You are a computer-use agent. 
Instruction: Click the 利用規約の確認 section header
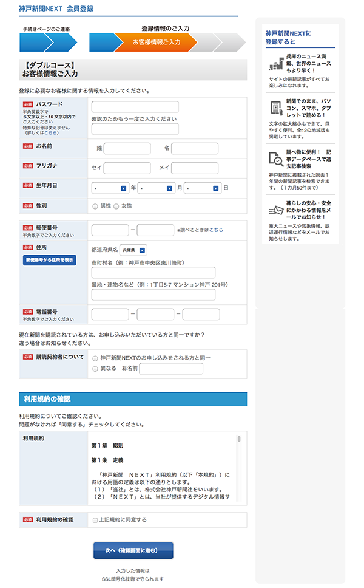133,399
